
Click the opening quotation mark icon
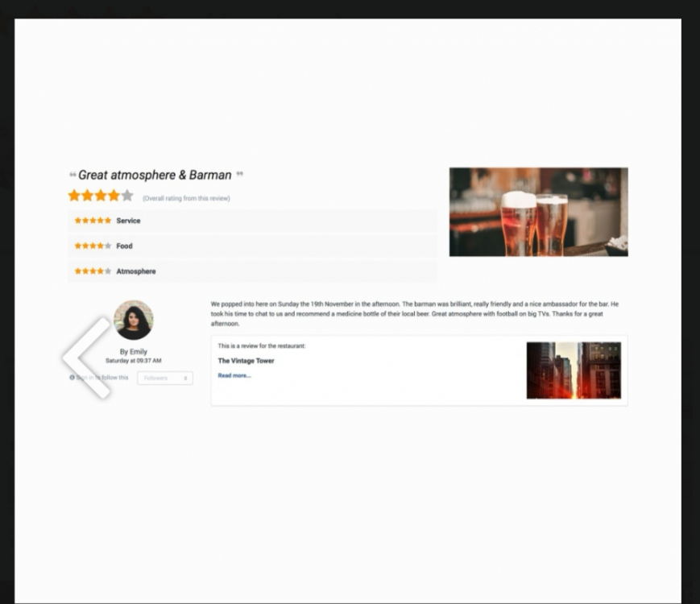coord(72,175)
